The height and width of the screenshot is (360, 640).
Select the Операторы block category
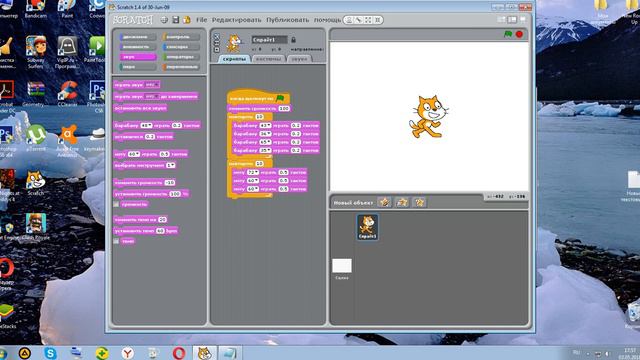[181, 57]
